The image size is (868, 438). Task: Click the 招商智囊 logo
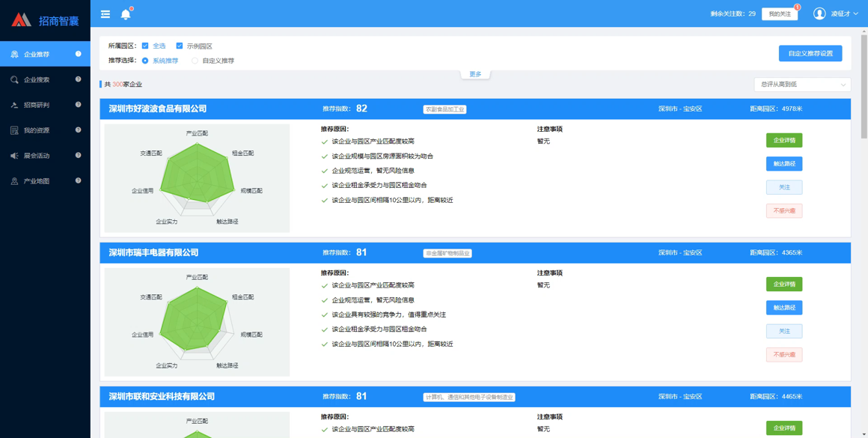45,20
